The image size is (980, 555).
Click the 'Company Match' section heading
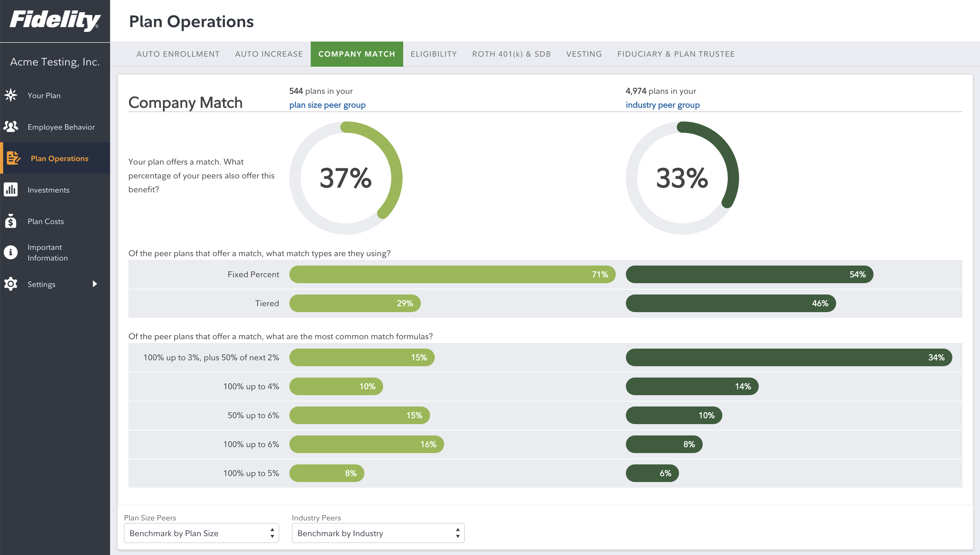[185, 103]
